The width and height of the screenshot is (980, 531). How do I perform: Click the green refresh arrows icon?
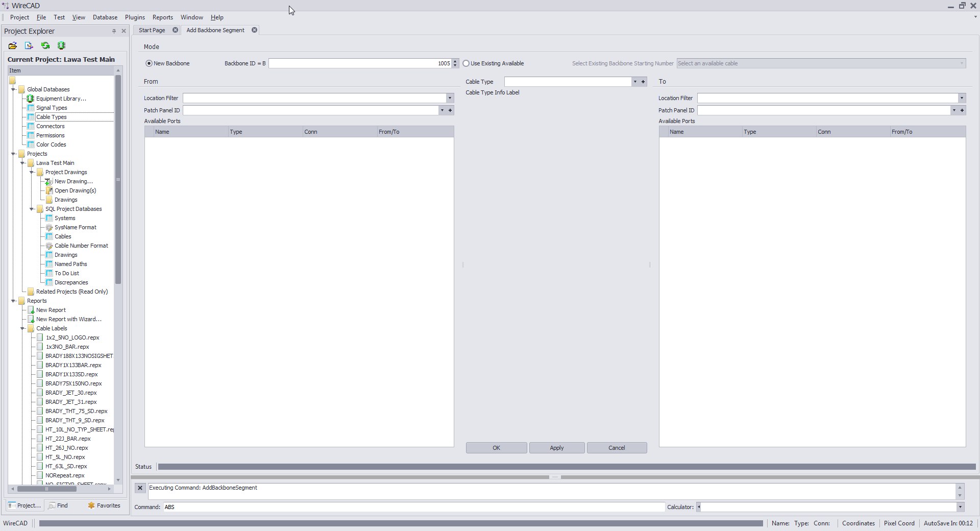click(x=45, y=46)
